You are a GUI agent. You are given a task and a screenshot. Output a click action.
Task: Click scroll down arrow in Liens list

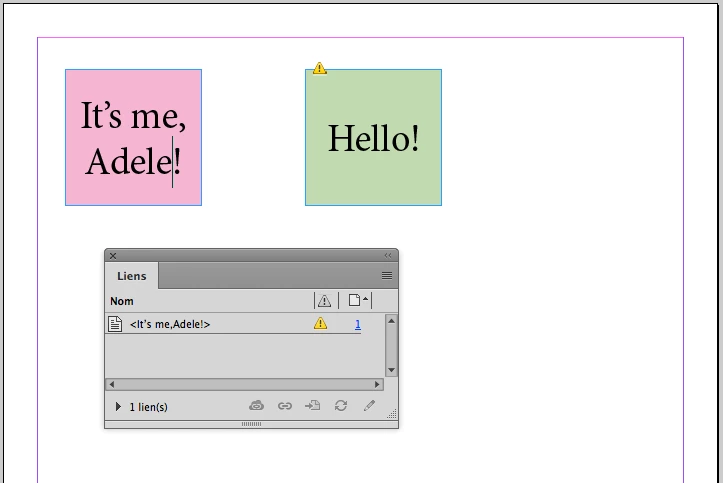tap(391, 370)
